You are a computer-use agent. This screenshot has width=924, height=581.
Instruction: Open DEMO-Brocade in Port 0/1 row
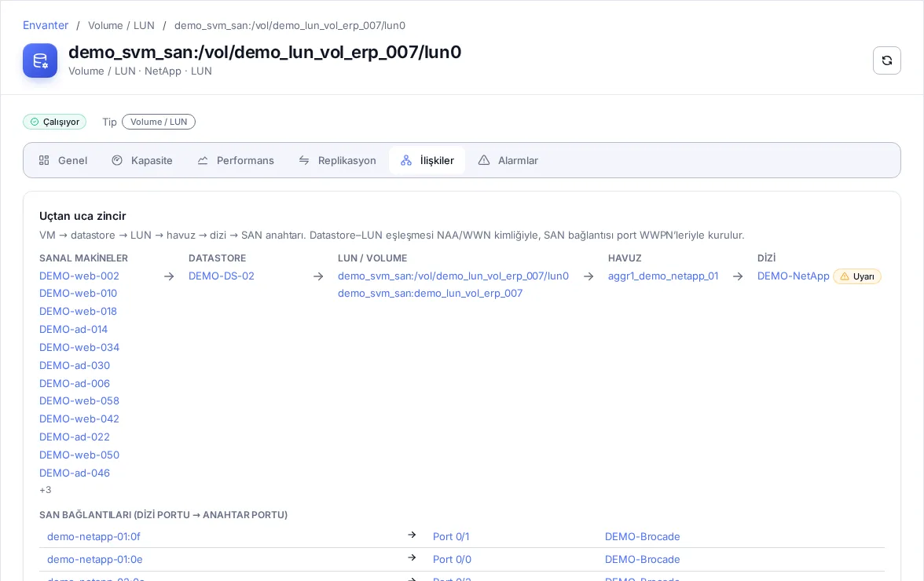(x=643, y=537)
